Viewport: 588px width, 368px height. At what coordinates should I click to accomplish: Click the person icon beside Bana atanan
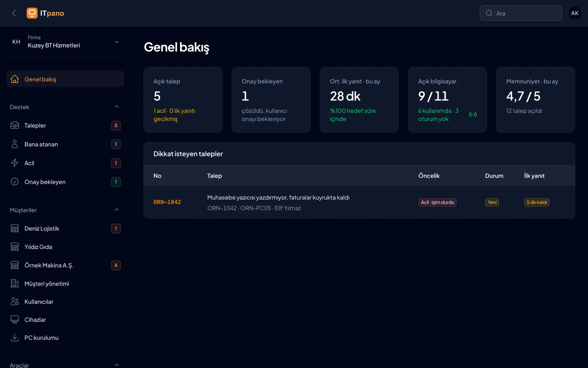pyautogui.click(x=15, y=144)
